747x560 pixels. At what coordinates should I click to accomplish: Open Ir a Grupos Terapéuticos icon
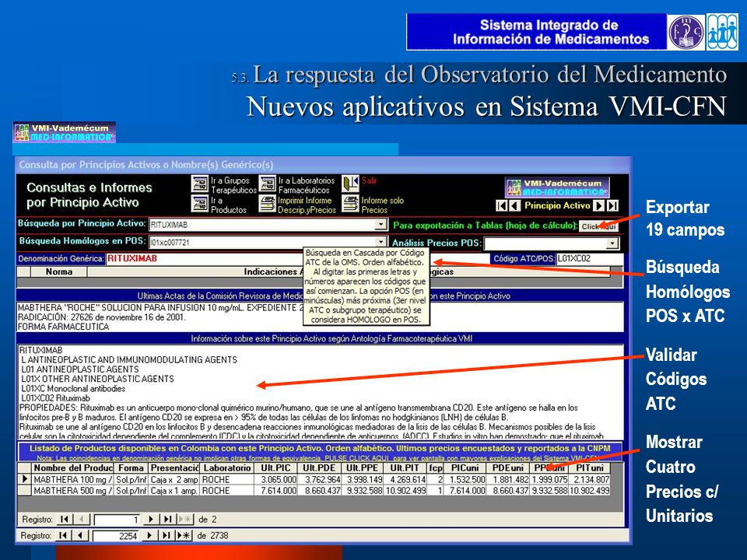coord(200,184)
